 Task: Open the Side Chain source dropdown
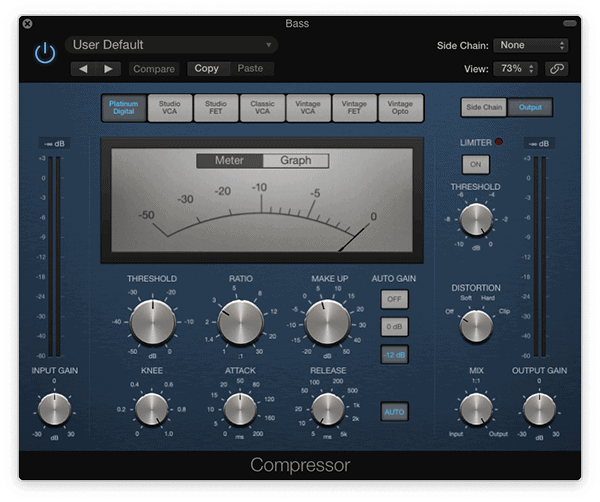tap(532, 45)
